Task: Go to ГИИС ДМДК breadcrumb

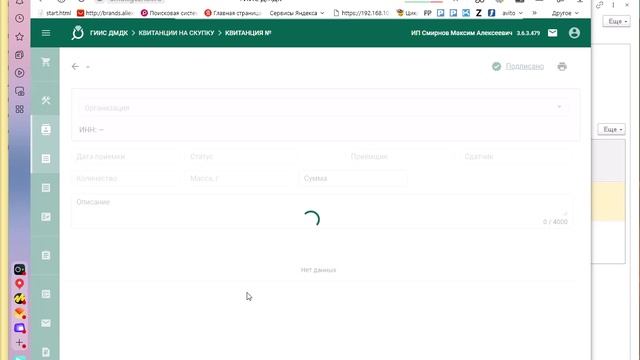Action: pos(109,33)
